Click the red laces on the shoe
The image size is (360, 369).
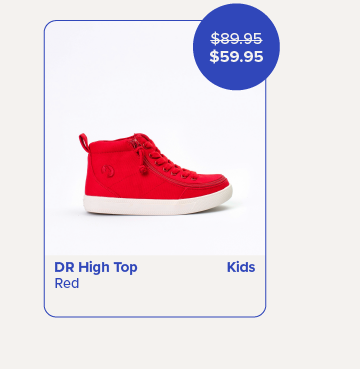point(167,158)
